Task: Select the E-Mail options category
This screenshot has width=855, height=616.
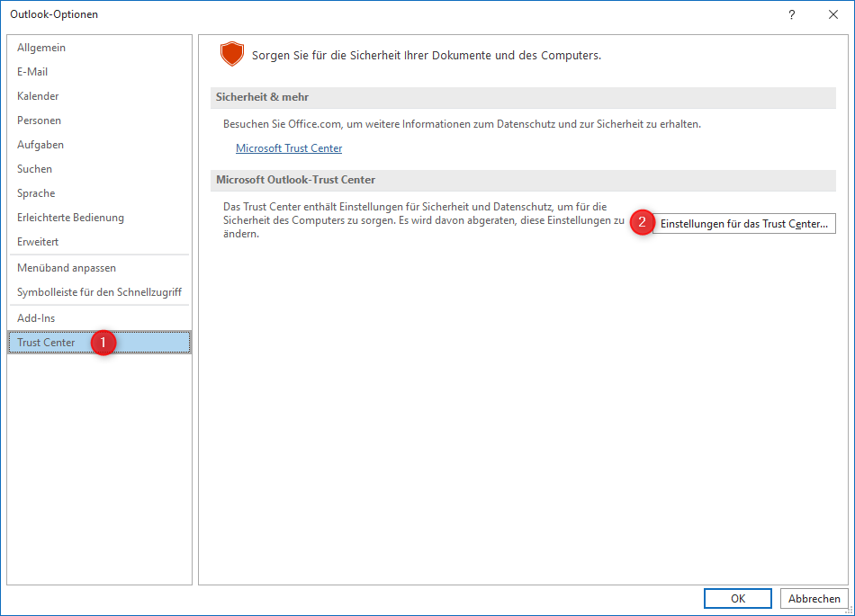Action: coord(99,72)
